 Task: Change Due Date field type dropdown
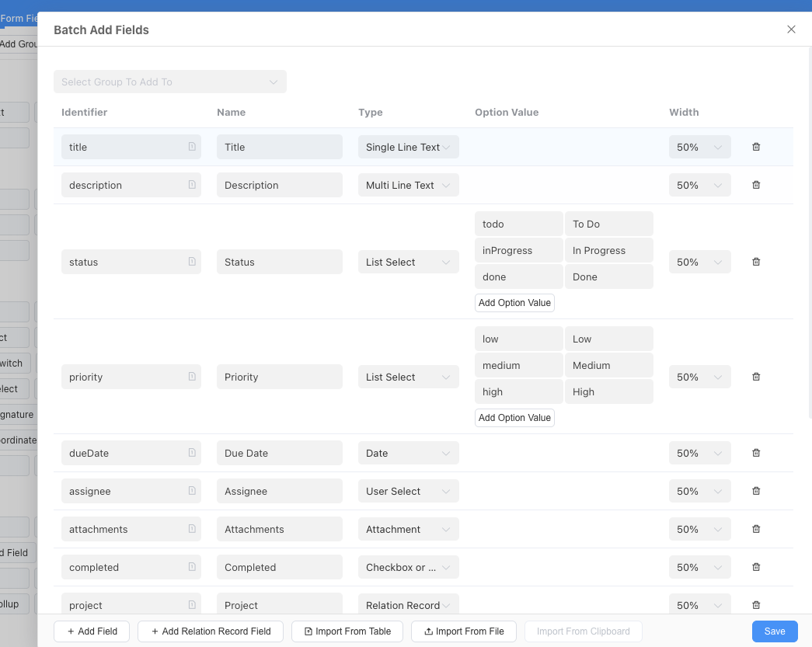[x=408, y=453]
